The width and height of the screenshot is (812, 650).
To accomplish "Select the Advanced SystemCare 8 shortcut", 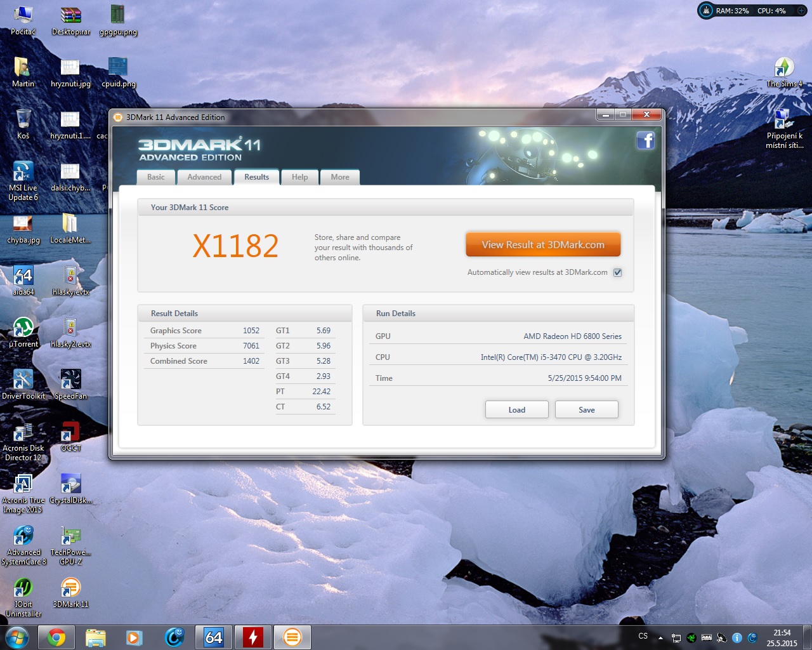I will tap(23, 546).
